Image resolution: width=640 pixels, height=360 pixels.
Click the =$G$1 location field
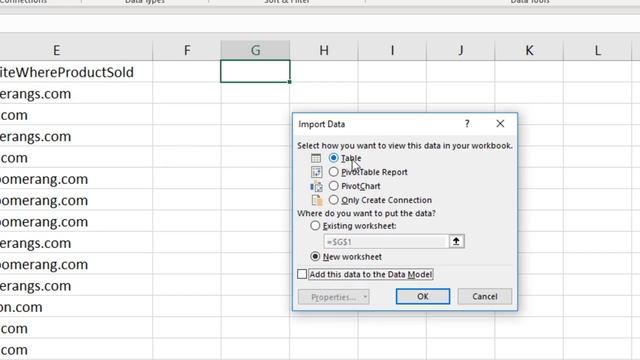tap(386, 242)
